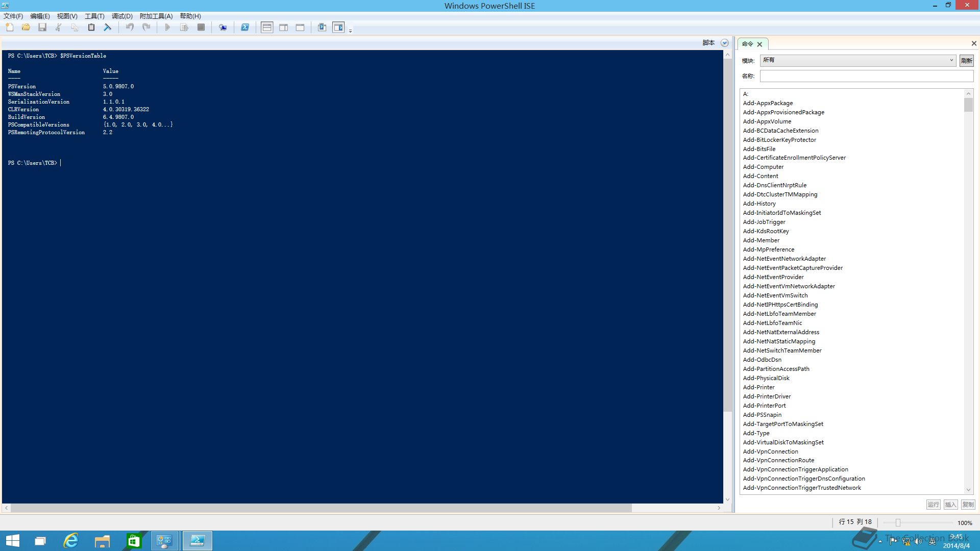980x551 pixels.
Task: Select Add-JobTrigger command
Action: pos(764,222)
